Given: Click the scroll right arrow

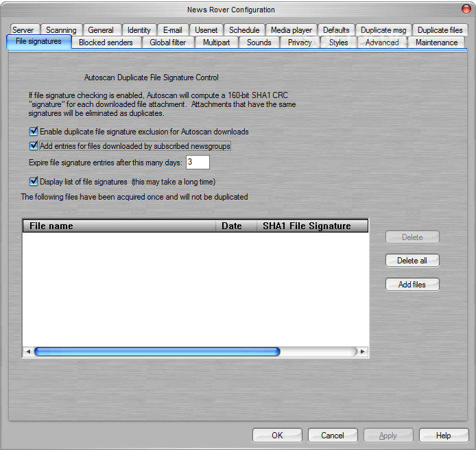Looking at the screenshot, I should [x=362, y=352].
